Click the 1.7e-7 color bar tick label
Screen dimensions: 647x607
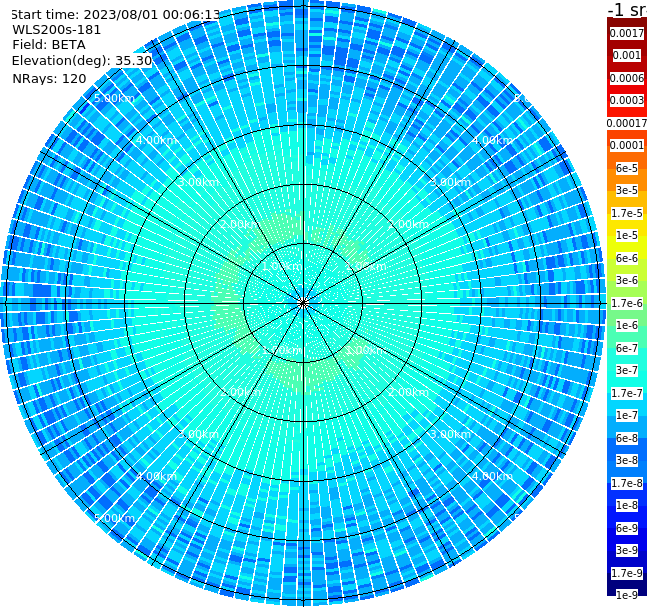[627, 393]
